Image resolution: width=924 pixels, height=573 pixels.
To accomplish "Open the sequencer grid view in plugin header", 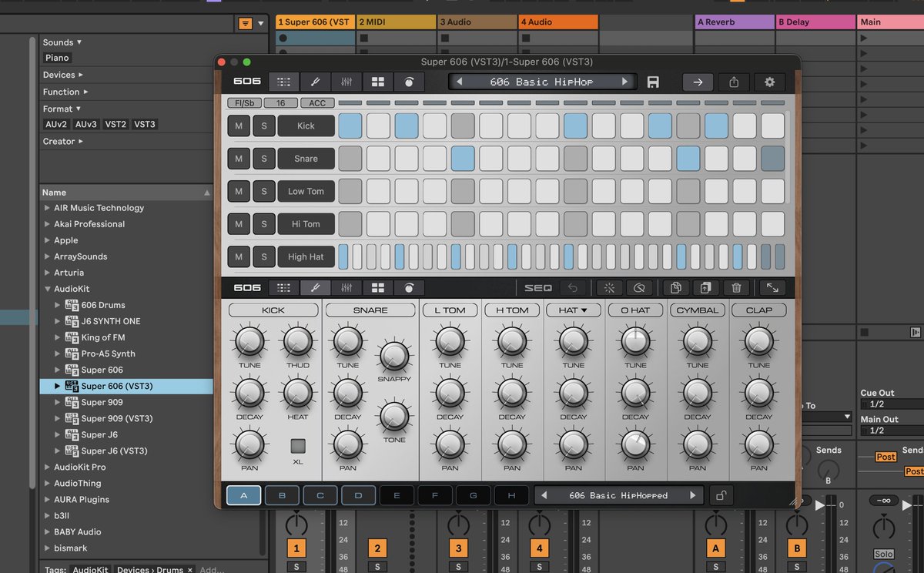I will pyautogui.click(x=284, y=82).
